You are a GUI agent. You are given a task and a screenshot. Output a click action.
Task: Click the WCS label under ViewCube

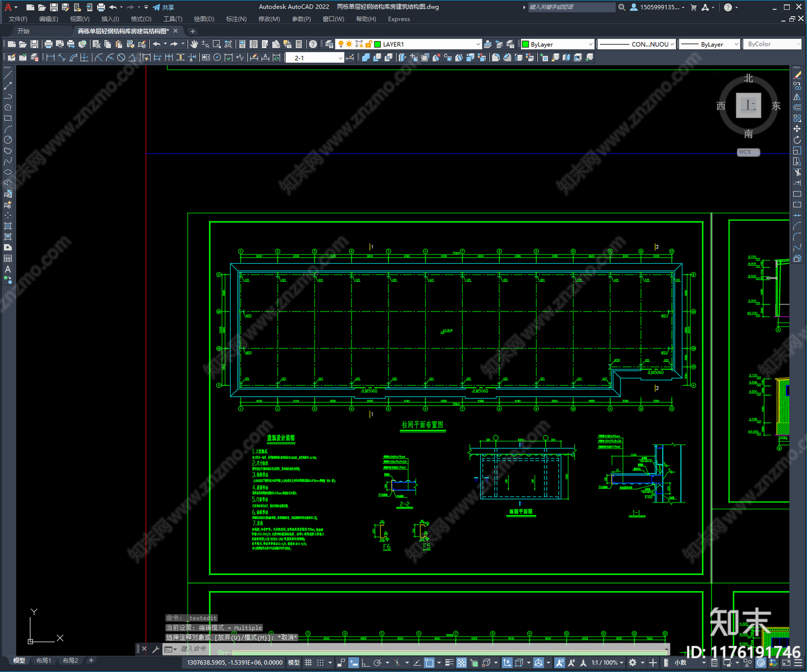tap(748, 152)
